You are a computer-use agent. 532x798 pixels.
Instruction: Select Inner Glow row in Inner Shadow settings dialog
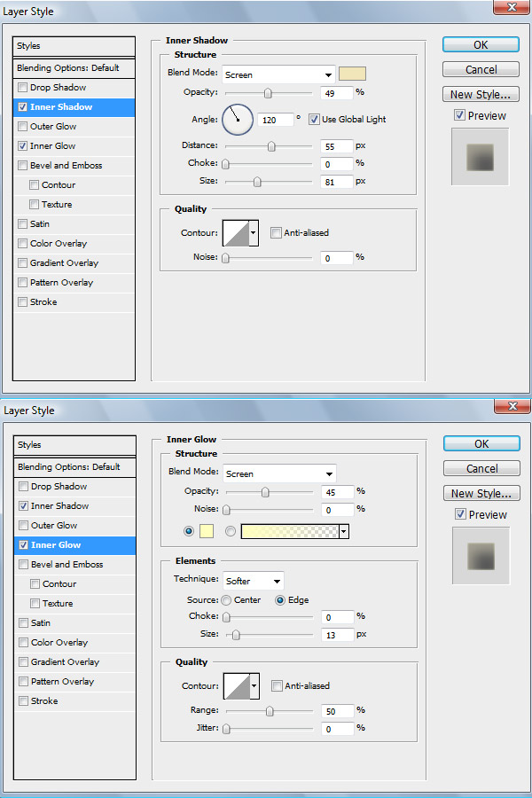click(74, 146)
